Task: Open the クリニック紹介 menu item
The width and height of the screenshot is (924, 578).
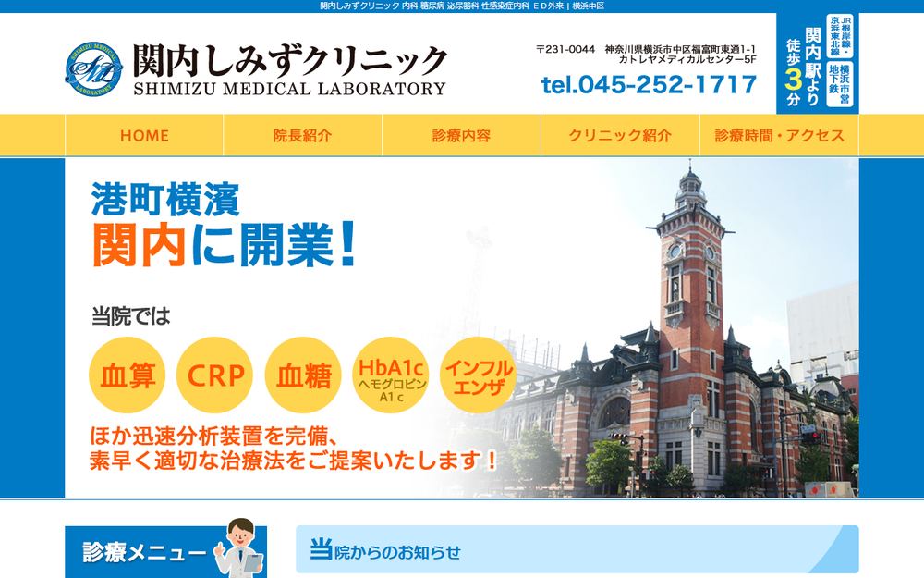Action: click(x=620, y=136)
